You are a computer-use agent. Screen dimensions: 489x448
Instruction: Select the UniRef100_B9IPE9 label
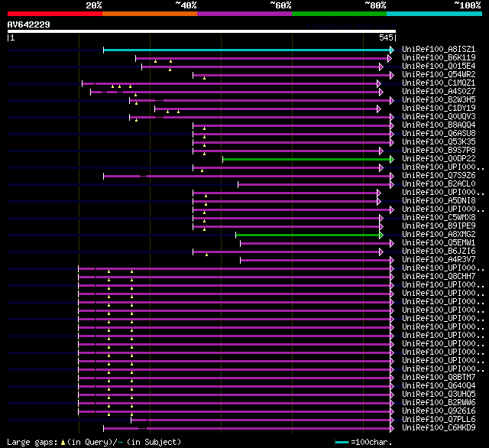[x=439, y=226]
